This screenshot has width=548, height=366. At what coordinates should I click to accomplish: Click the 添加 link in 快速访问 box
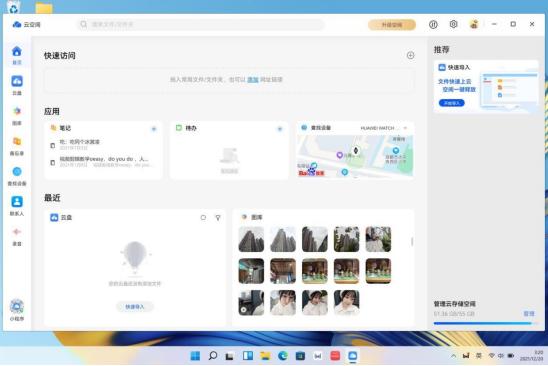[253, 80]
